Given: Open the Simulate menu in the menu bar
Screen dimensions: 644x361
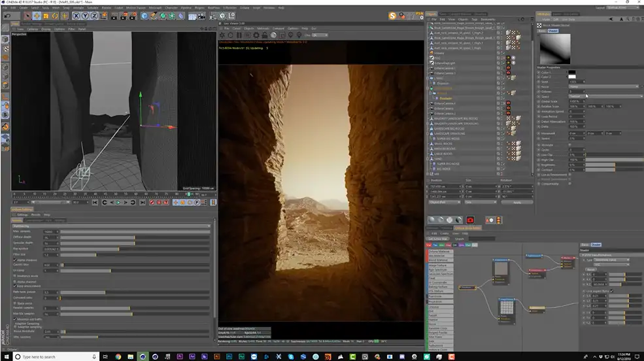Looking at the screenshot, I should (93, 8).
